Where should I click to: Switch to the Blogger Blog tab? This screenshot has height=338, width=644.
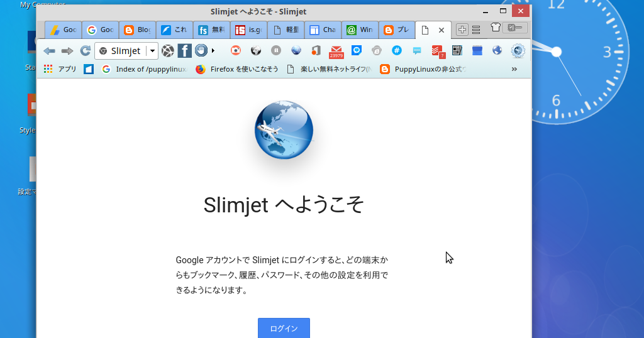[x=137, y=30]
